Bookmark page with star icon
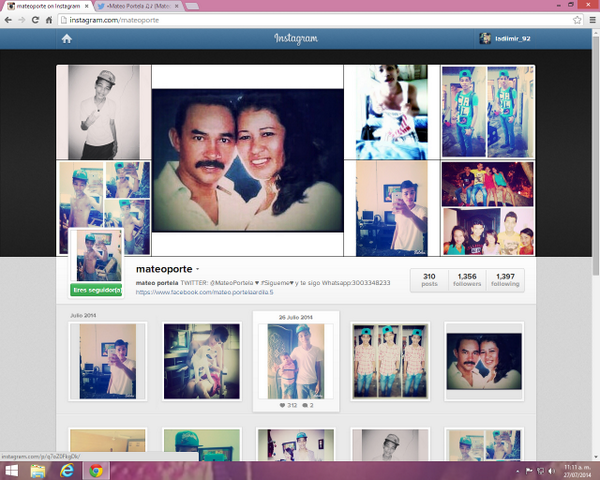The width and height of the screenshot is (600, 480). [x=577, y=20]
